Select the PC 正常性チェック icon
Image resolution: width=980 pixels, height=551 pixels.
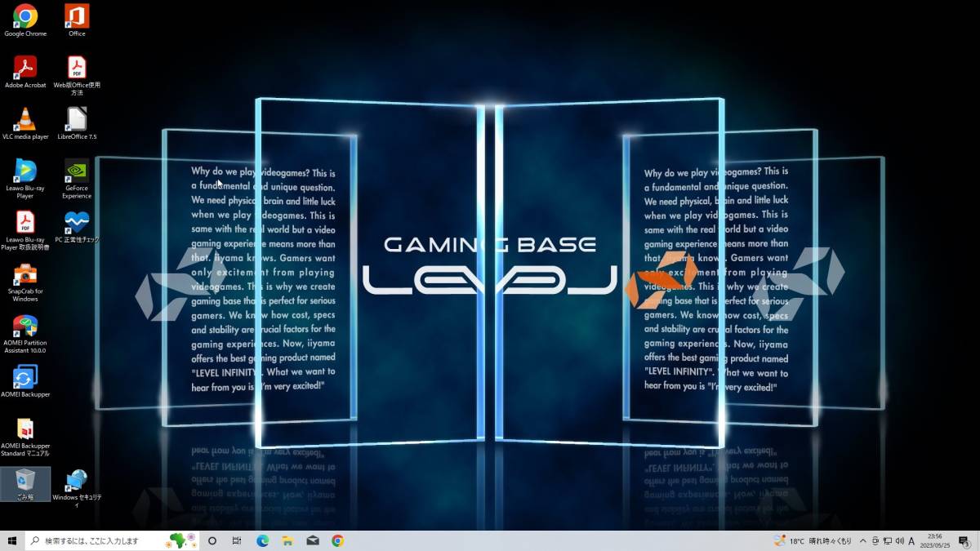(x=77, y=227)
